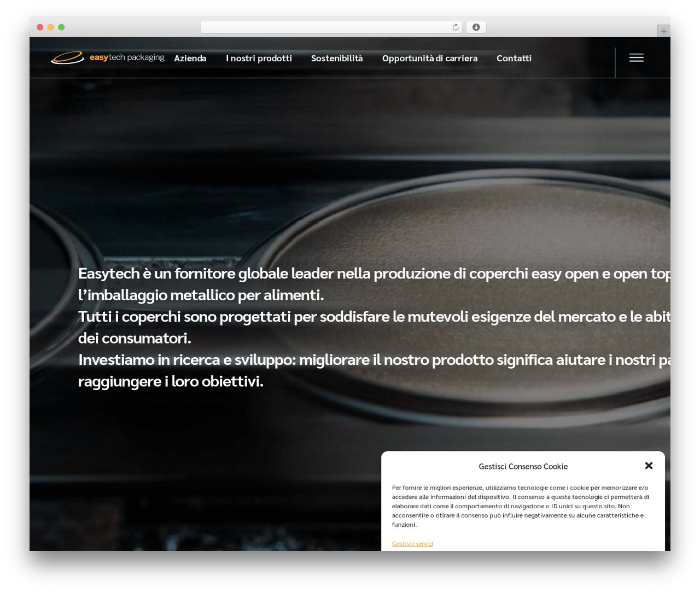The width and height of the screenshot is (700, 593).
Task: Open the browser downloads button
Action: point(476,27)
